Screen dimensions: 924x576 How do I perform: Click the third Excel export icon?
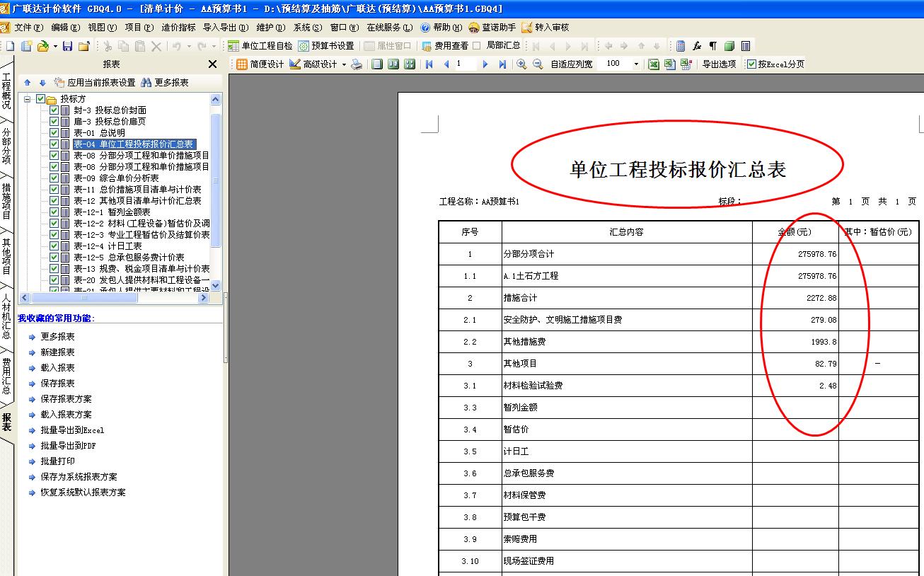686,64
